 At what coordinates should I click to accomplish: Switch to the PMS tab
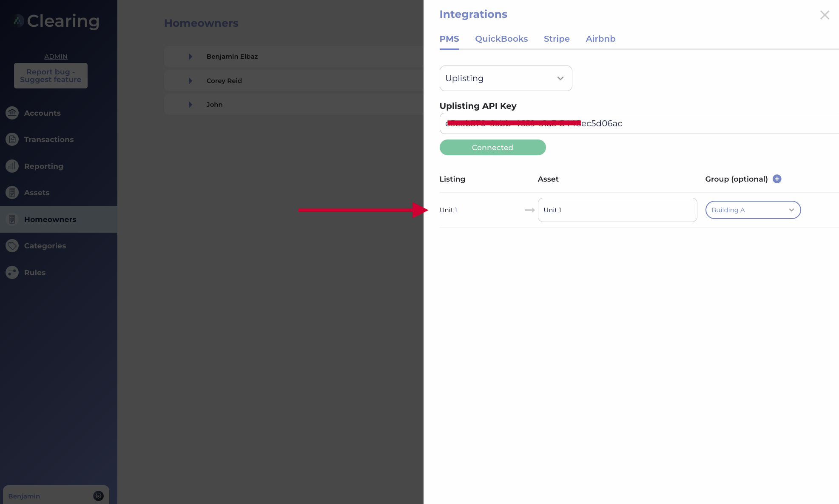coord(449,39)
